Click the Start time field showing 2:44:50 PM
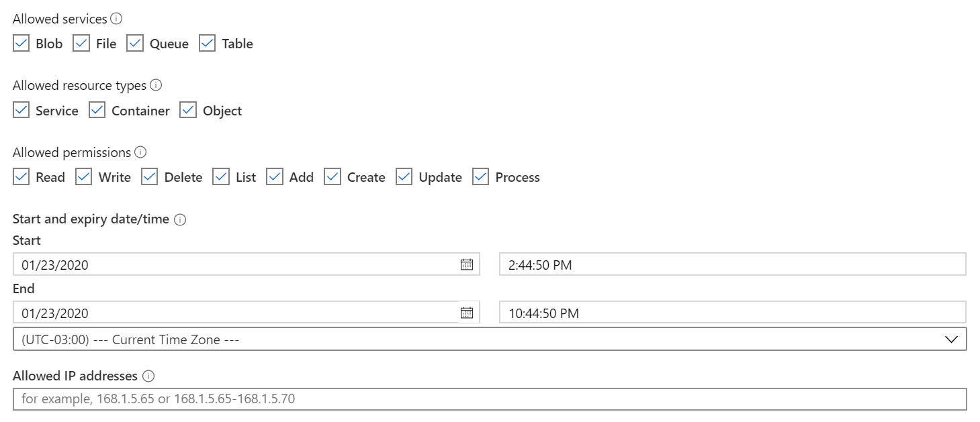 pos(733,264)
